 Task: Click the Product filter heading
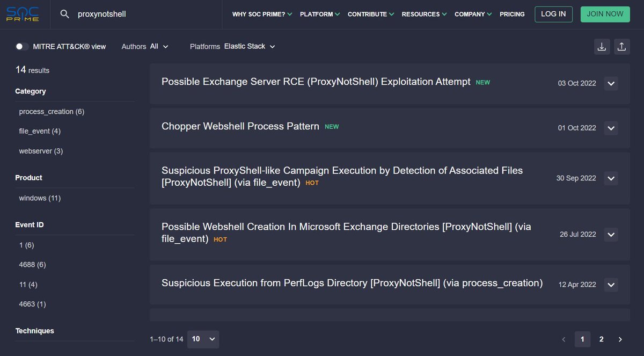click(28, 178)
